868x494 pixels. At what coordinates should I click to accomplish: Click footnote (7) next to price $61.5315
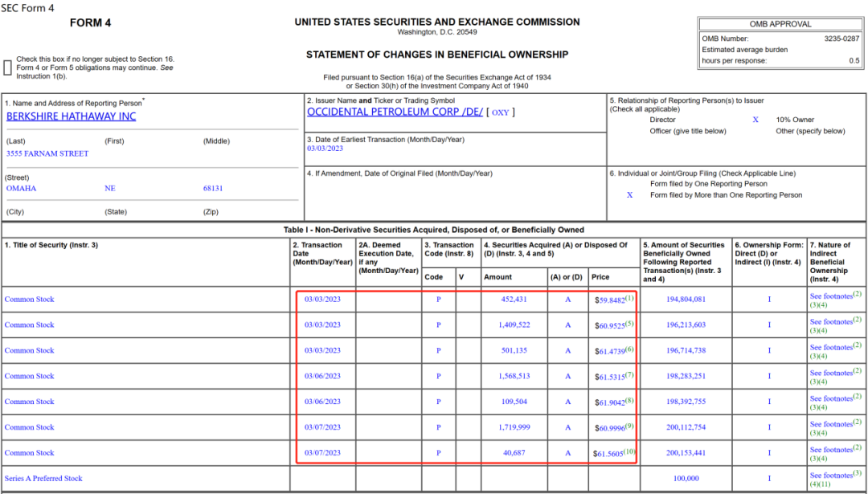[x=629, y=374]
